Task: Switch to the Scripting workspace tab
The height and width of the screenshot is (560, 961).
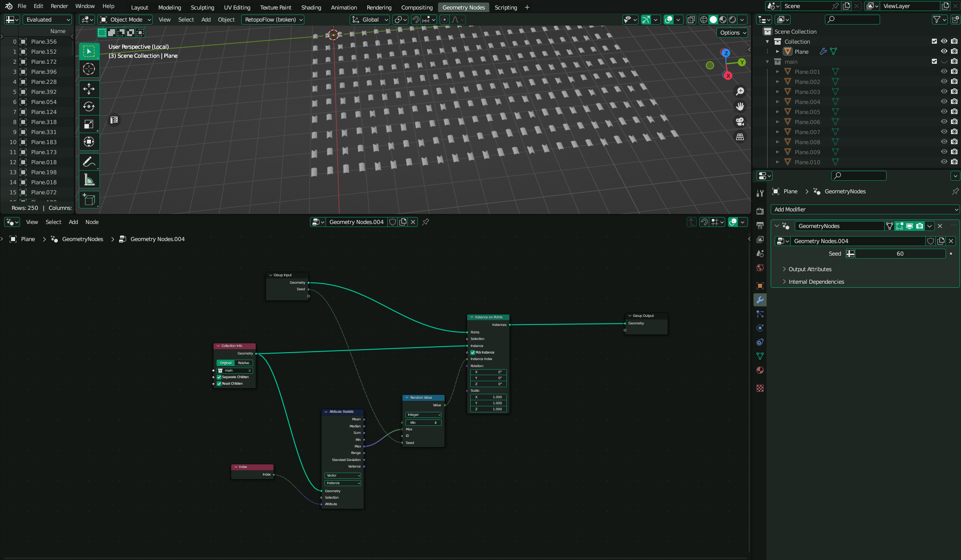Action: tap(505, 8)
